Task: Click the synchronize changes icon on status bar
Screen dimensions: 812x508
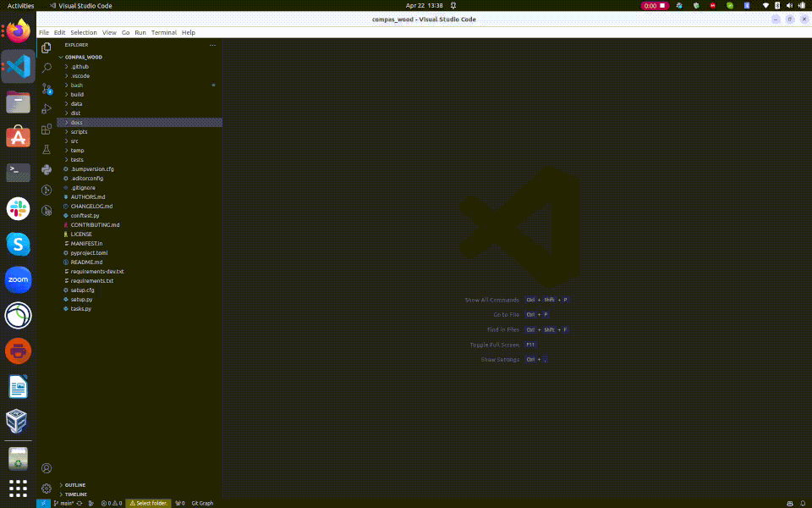Action: pyautogui.click(x=78, y=503)
